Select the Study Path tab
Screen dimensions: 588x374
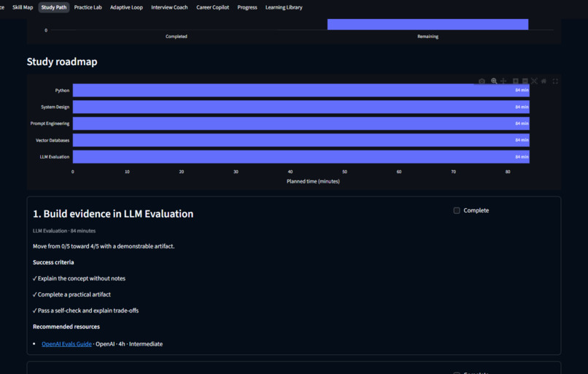coord(54,7)
